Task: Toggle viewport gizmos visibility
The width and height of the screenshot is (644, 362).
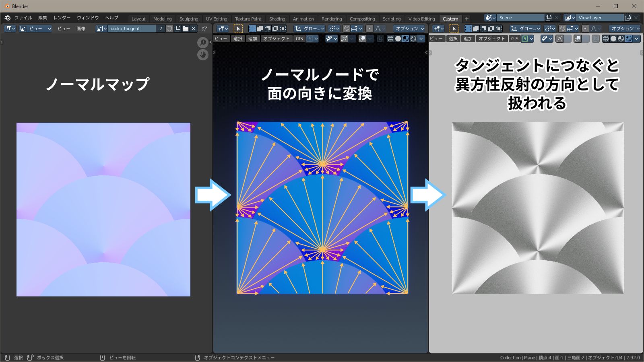Action: 345,39
